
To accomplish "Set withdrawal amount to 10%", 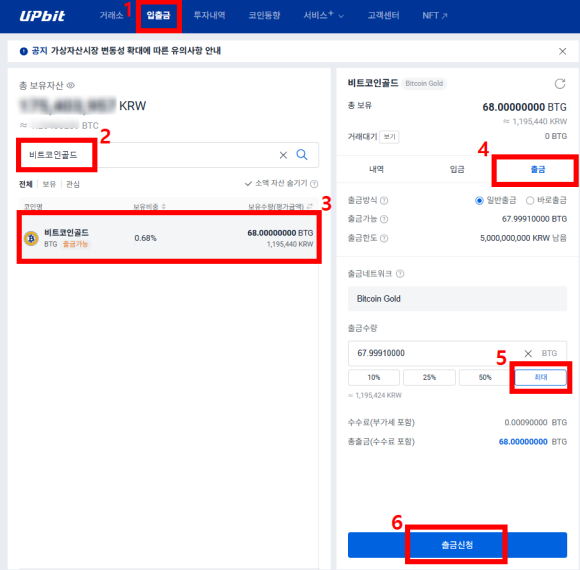I will (x=374, y=378).
